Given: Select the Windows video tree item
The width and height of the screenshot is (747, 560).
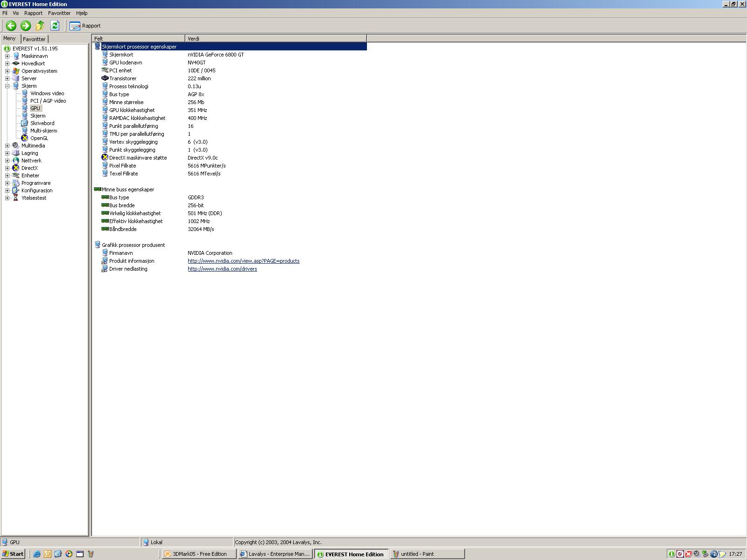Looking at the screenshot, I should click(x=47, y=93).
